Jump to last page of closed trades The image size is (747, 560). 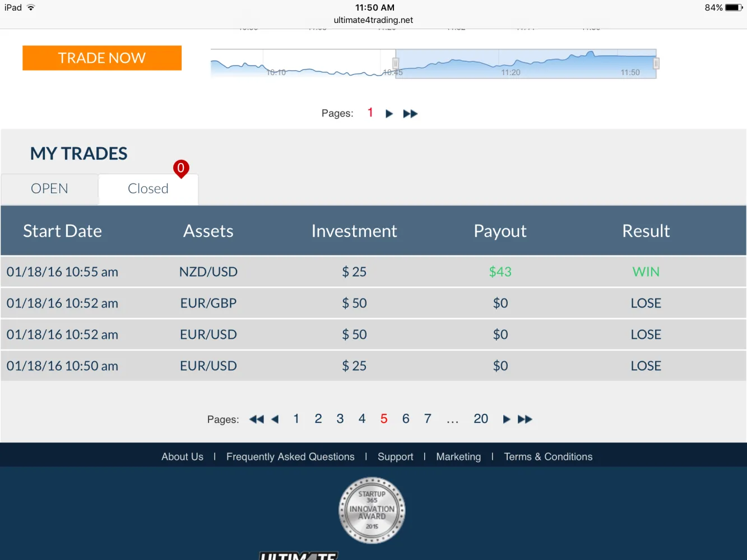[x=525, y=419]
